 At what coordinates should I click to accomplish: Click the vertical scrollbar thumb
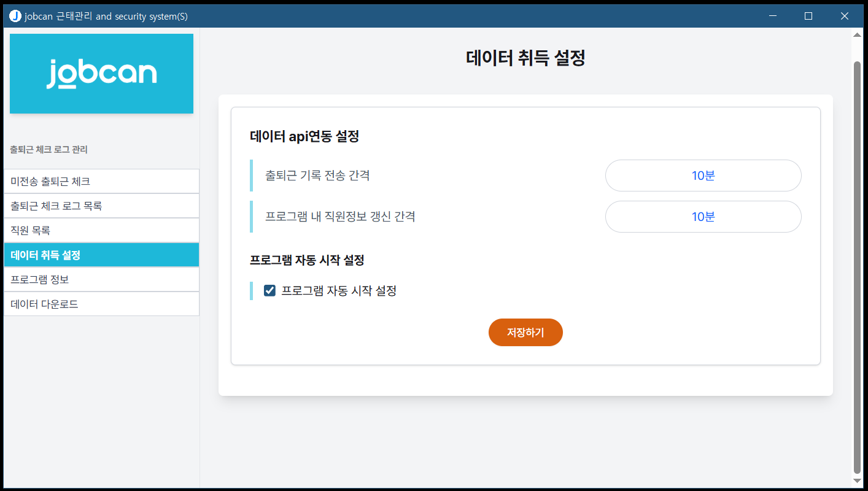857,264
